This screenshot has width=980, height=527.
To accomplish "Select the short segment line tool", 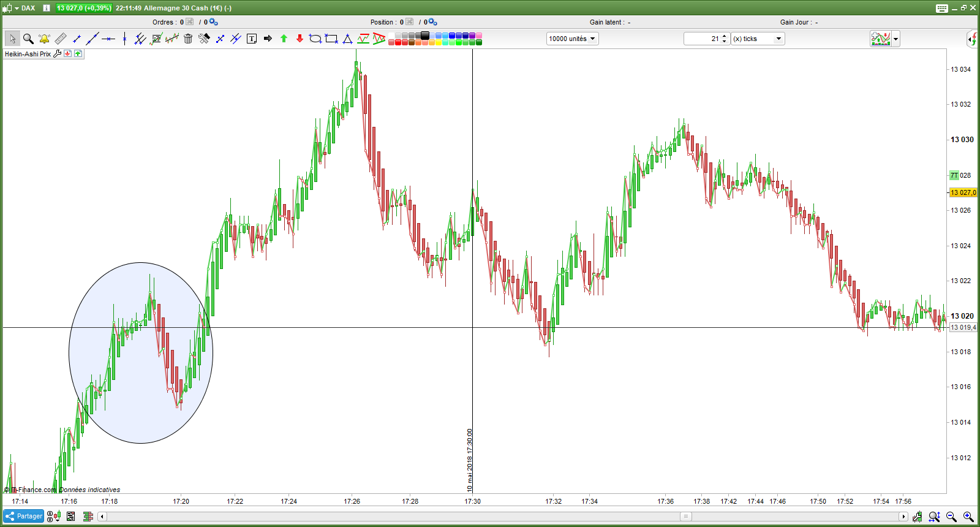I will (77, 39).
